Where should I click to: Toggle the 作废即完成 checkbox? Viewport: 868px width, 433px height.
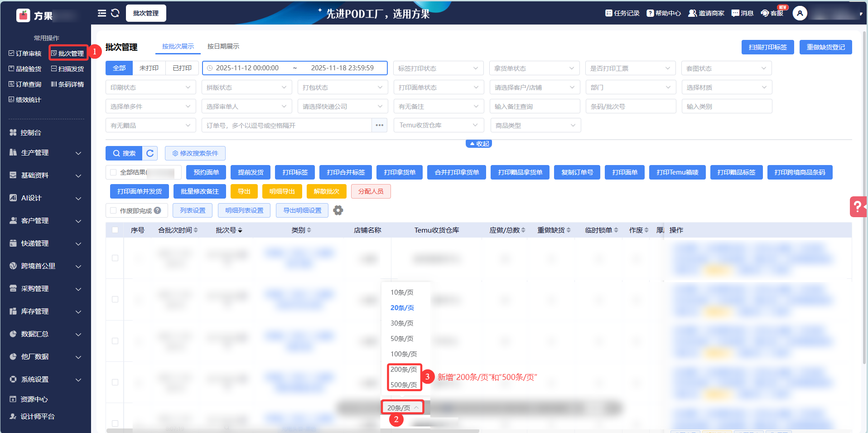113,210
